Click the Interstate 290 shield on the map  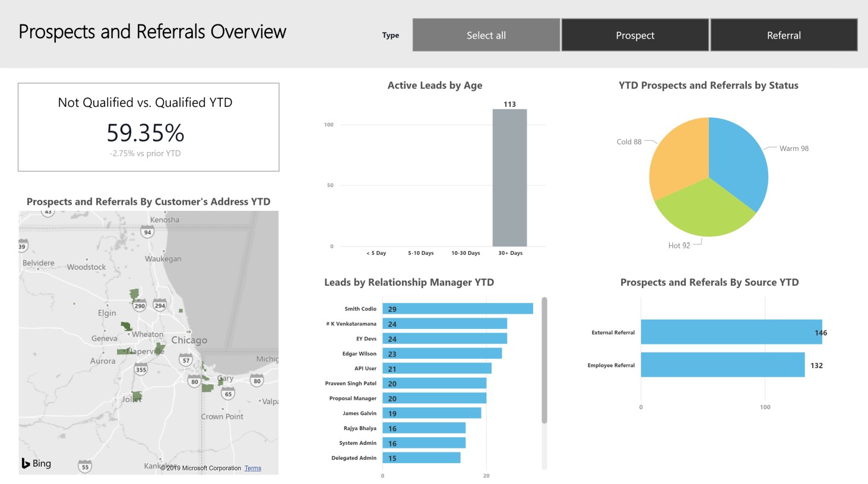click(x=140, y=306)
